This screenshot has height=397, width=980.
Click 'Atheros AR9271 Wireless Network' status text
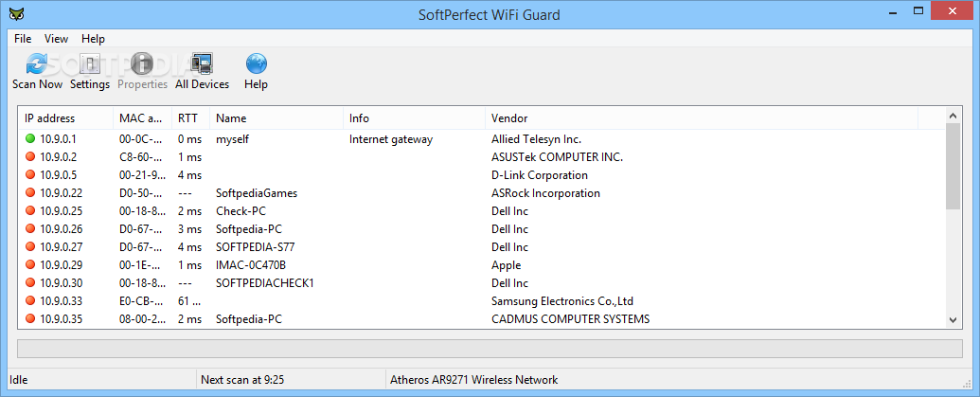[x=473, y=380]
